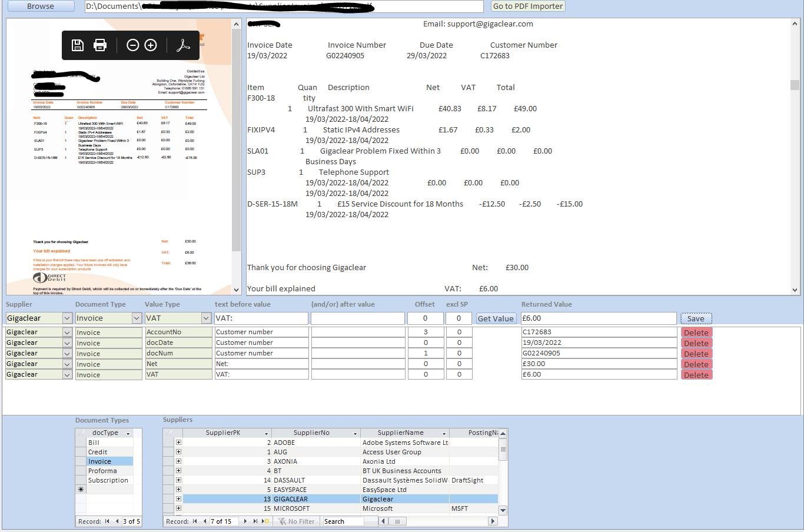Open the SupplierName column filter dropdown
Screen dimensions: 804x532
coord(444,433)
